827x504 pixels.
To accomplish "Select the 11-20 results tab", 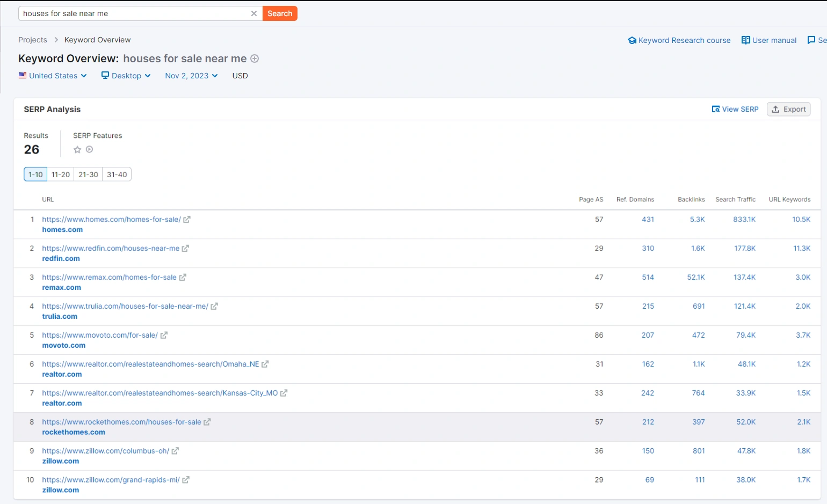I will click(x=61, y=174).
